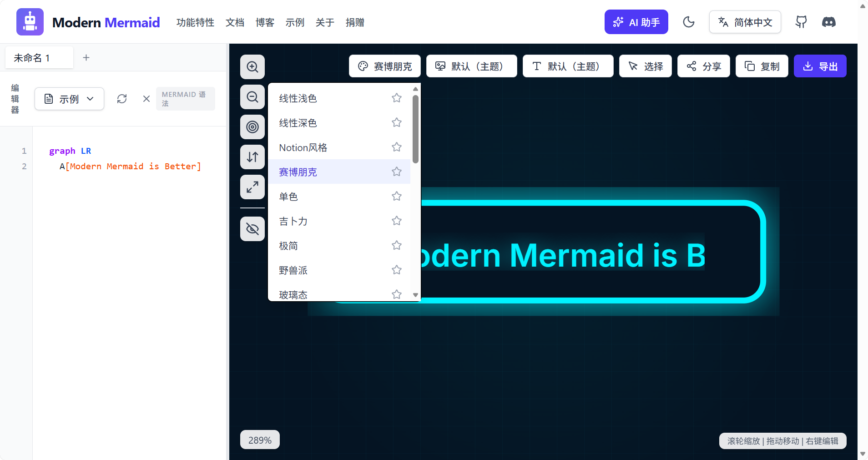Open the 博客 nav item

265,22
